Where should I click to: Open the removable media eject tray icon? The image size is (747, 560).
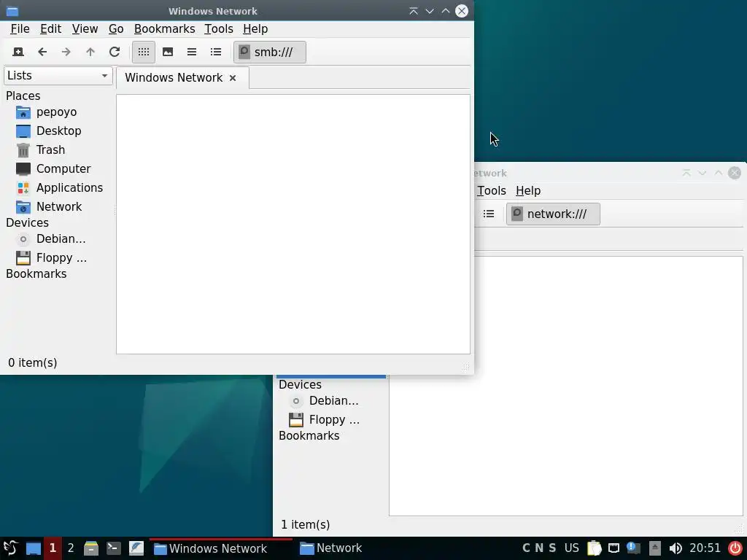pyautogui.click(x=655, y=548)
